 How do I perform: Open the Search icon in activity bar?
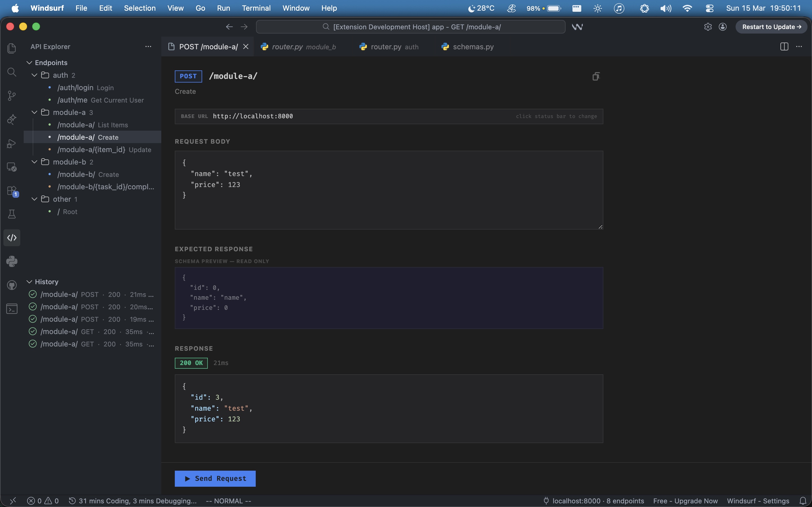pos(12,72)
